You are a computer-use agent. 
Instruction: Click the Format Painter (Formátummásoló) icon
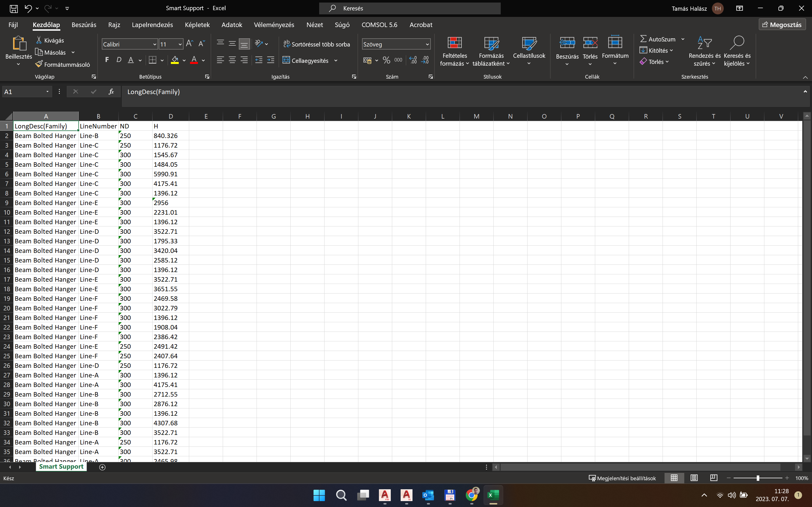39,64
